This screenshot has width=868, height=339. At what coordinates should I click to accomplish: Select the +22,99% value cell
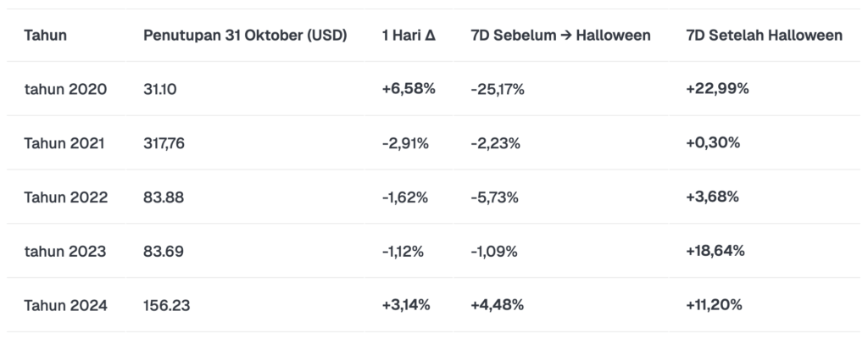717,89
